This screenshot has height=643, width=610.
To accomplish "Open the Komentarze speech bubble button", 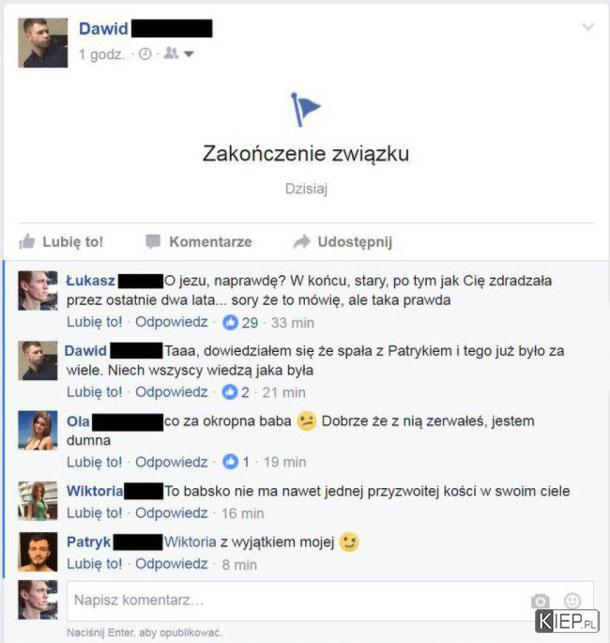I will 199,242.
